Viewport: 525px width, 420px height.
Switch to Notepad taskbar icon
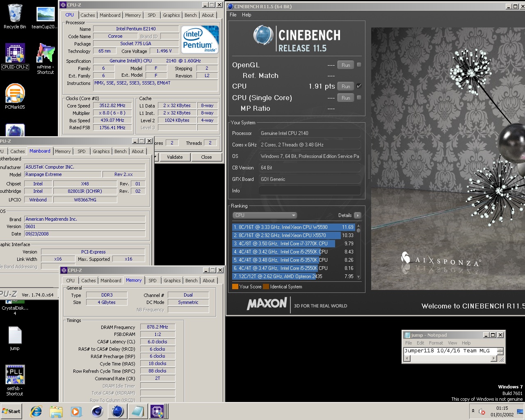(137, 411)
